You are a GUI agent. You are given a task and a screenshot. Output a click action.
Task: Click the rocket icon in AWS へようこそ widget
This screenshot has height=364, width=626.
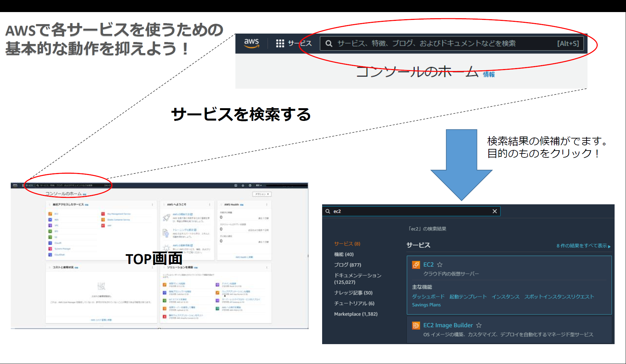167,217
